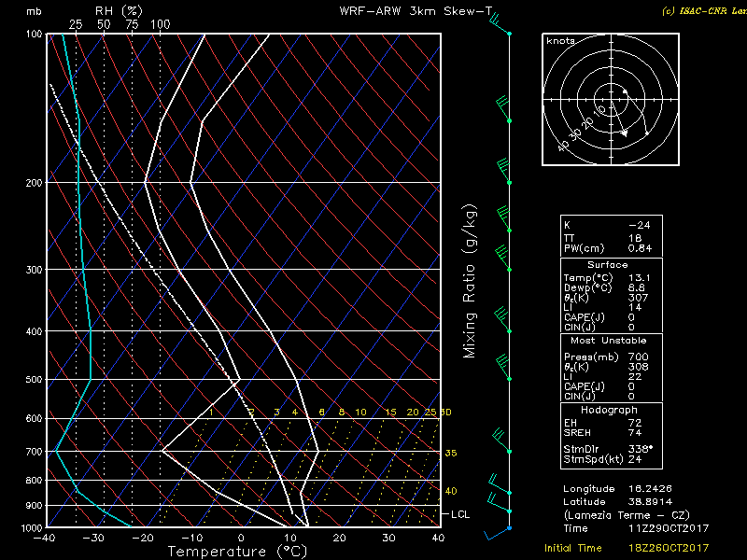Click the 500 mb pressure label
Image resolution: width=747 pixels, height=560 pixels.
point(34,380)
